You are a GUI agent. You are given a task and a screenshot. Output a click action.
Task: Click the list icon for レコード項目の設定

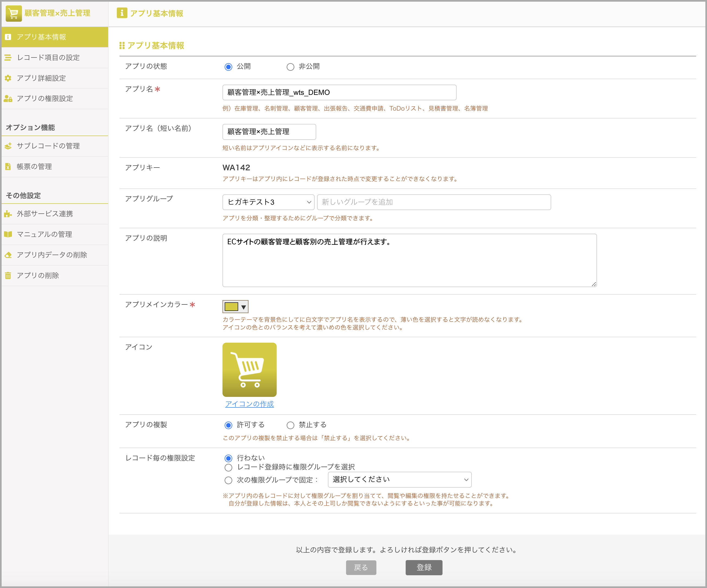8,57
